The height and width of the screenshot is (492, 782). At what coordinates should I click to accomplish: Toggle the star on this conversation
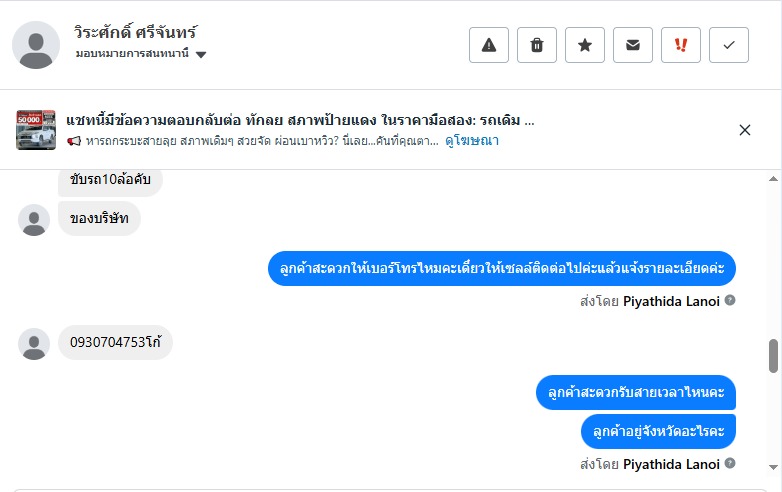pyautogui.click(x=585, y=45)
